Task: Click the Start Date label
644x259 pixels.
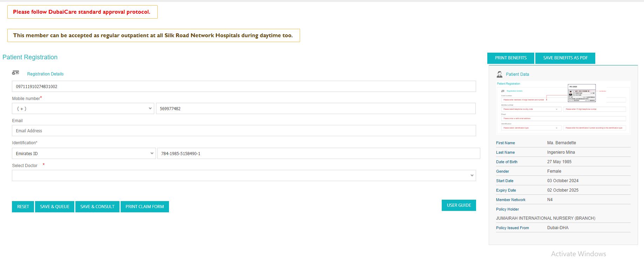Action: click(x=505, y=181)
